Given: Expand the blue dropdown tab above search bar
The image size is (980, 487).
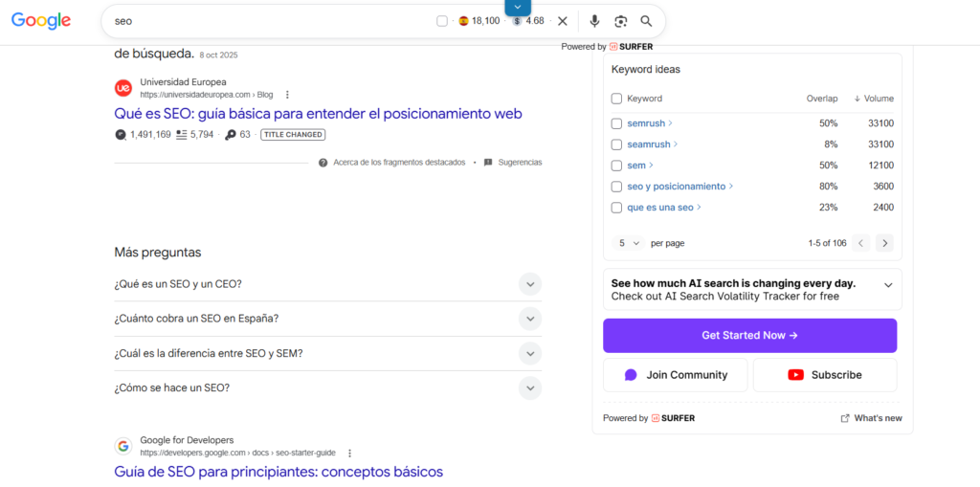Looking at the screenshot, I should pyautogui.click(x=518, y=7).
